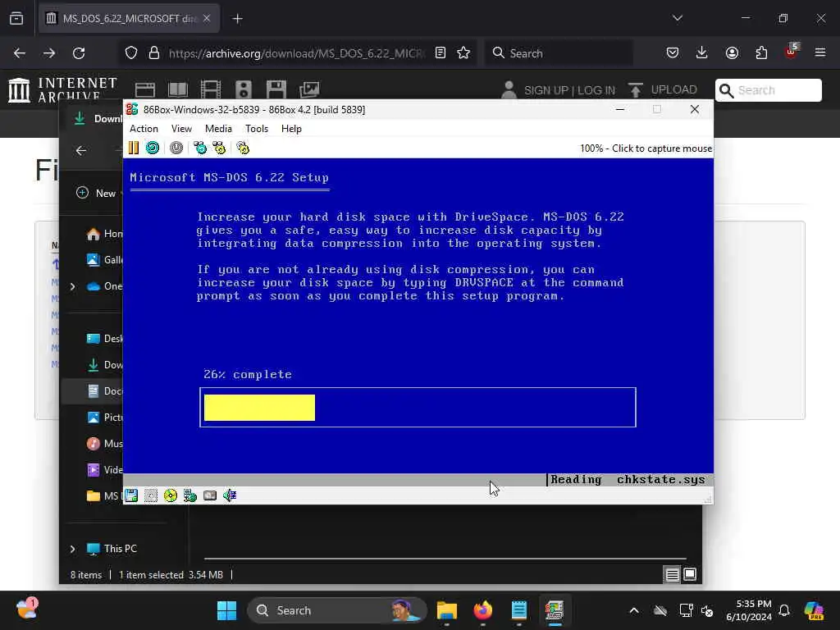Screen dimensions: 840x630
Task: Select Videos in File Explorer sidebar
Action: click(x=104, y=470)
